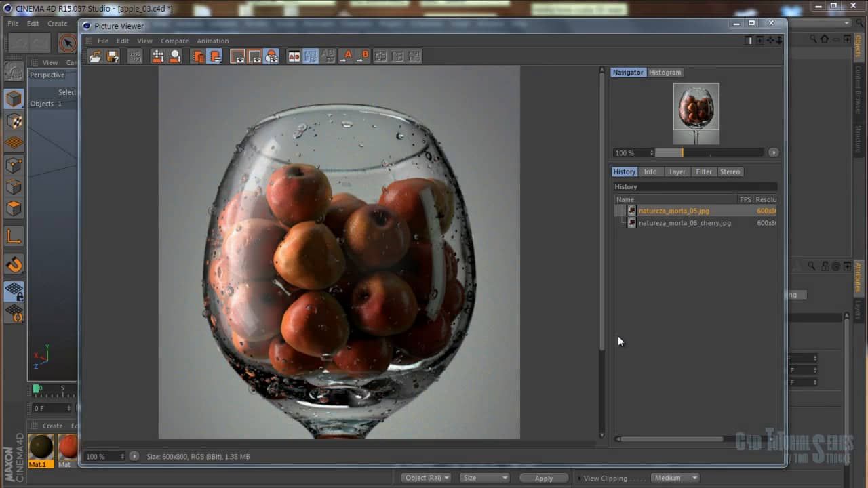Select the checkered texture mode icon
The height and width of the screenshot is (488, 868).
[x=14, y=121]
